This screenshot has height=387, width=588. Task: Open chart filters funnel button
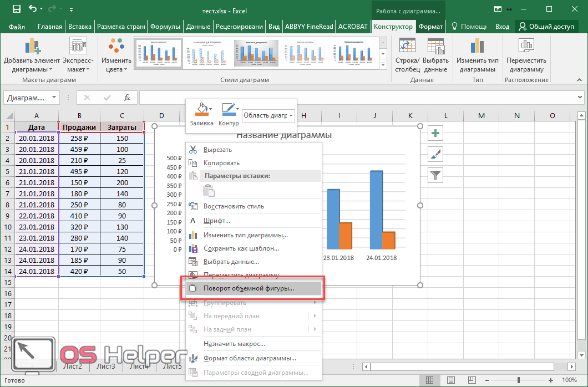[x=435, y=176]
